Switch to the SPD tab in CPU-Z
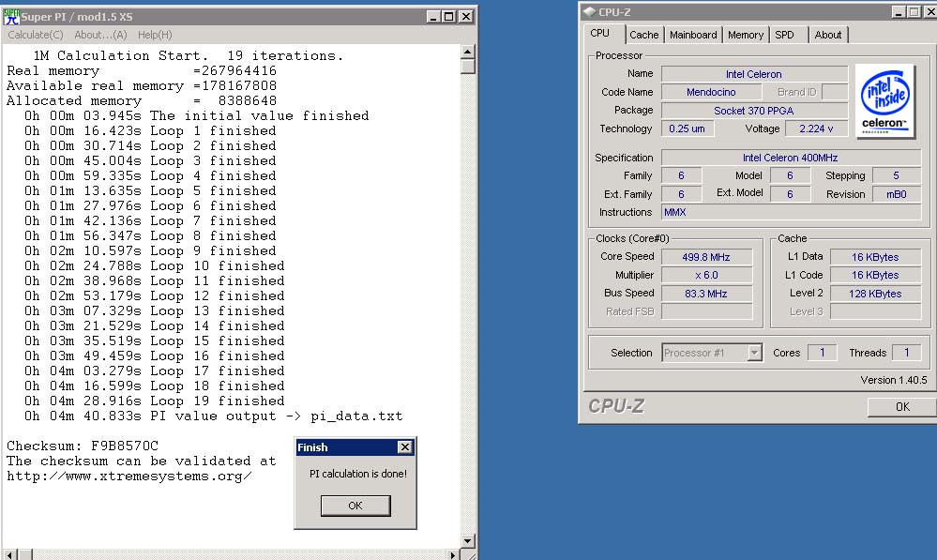The width and height of the screenshot is (937, 560). 785,35
